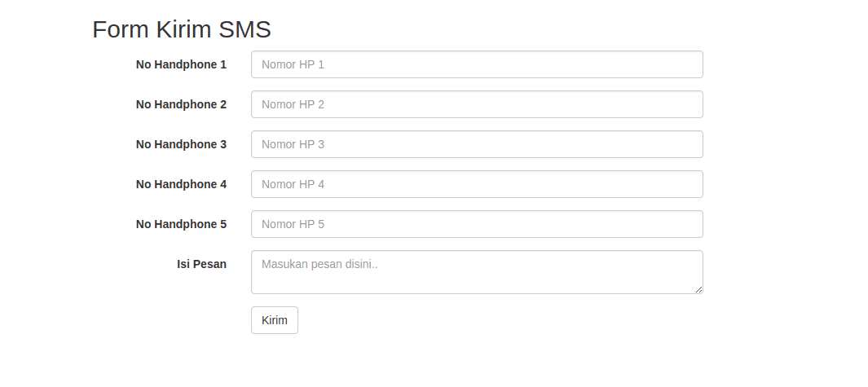Click into the Nomor HP 3 field
Image resolution: width=868 pixels, height=387 pixels.
(477, 144)
